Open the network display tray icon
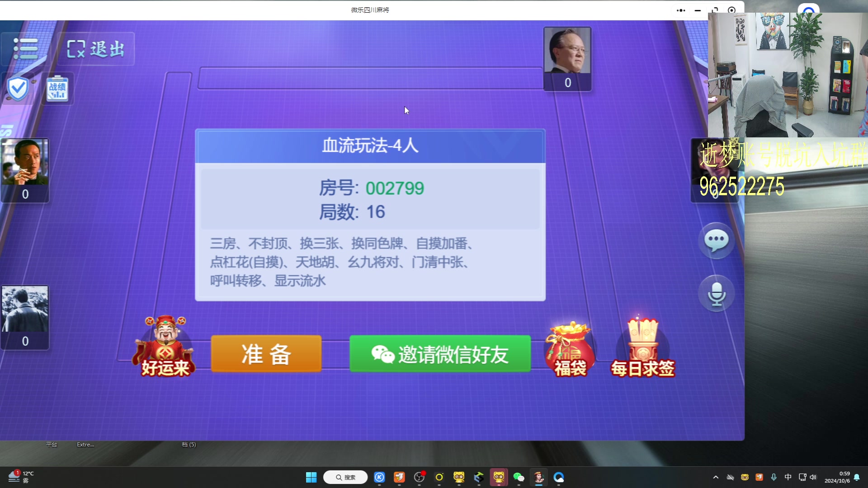This screenshot has width=868, height=488. point(802,477)
